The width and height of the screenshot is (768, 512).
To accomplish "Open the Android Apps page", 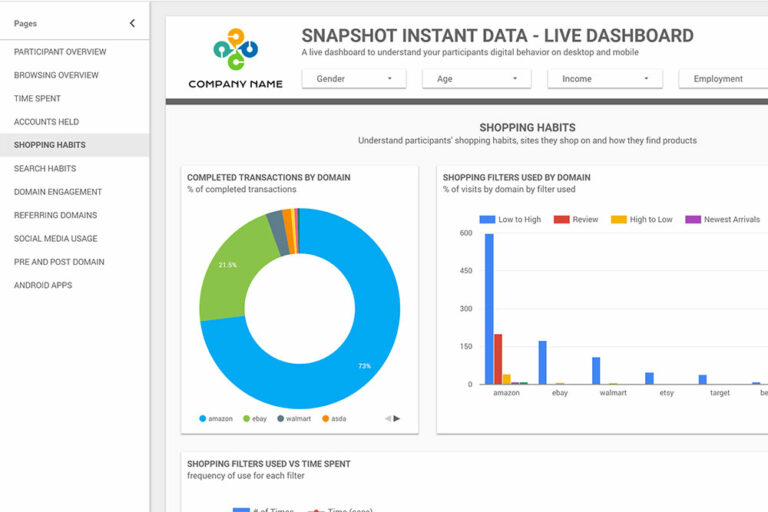I will 43,285.
